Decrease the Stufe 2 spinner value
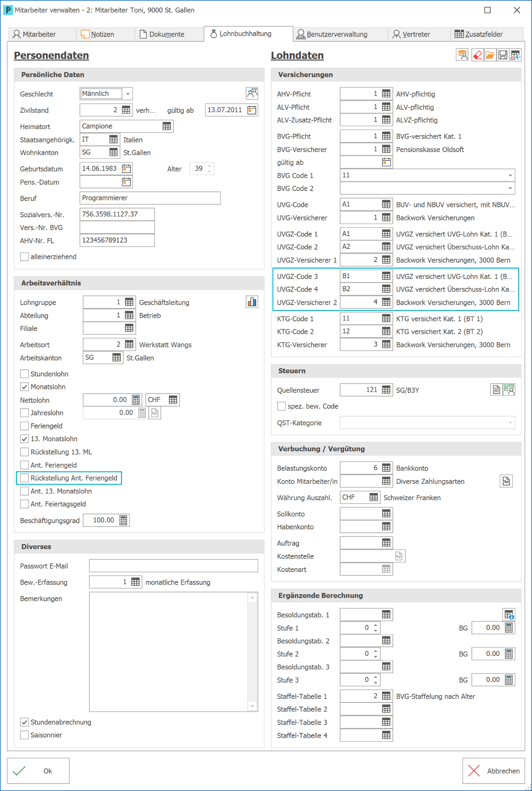Screen dimensions: 532x791 pos(376,656)
